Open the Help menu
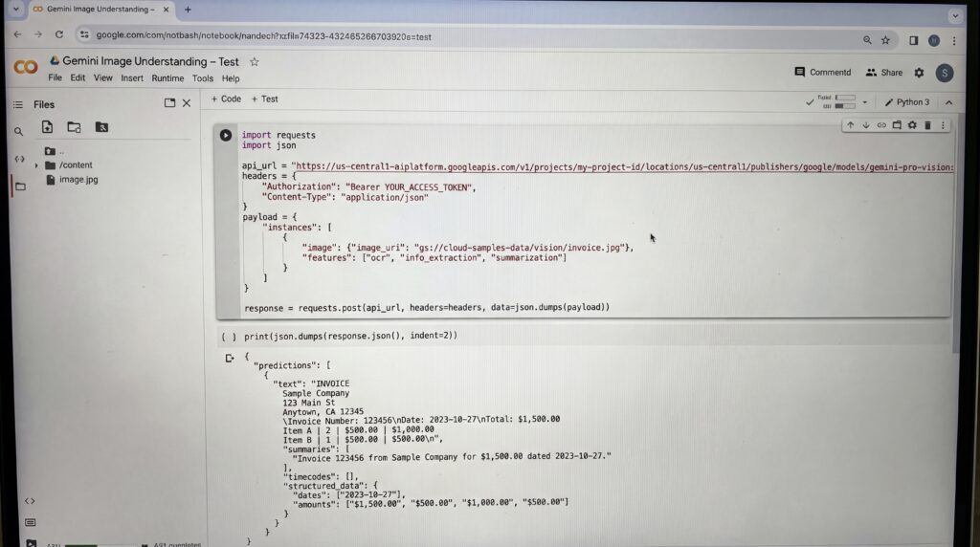This screenshot has height=547, width=980. (x=231, y=78)
